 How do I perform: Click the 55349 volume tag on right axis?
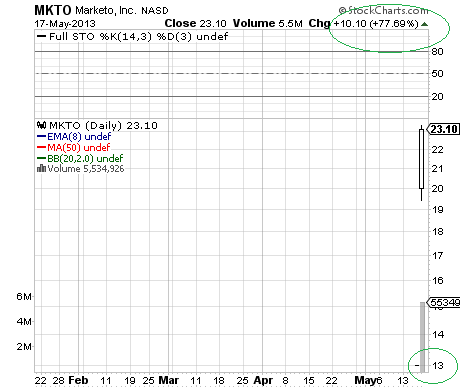coord(444,302)
